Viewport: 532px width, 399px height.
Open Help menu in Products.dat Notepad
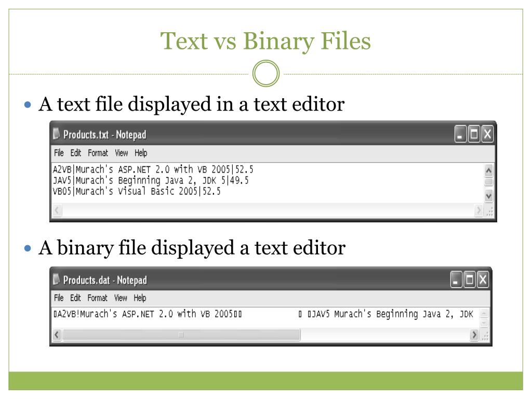click(140, 298)
